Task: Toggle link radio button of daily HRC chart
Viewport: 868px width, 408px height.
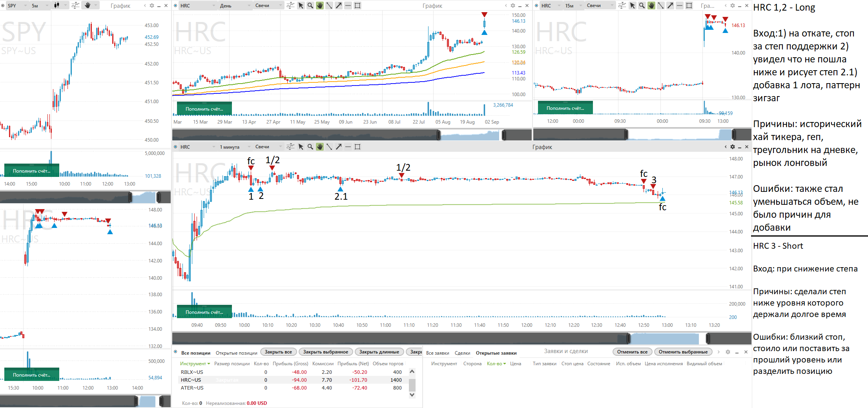Action: [x=175, y=5]
